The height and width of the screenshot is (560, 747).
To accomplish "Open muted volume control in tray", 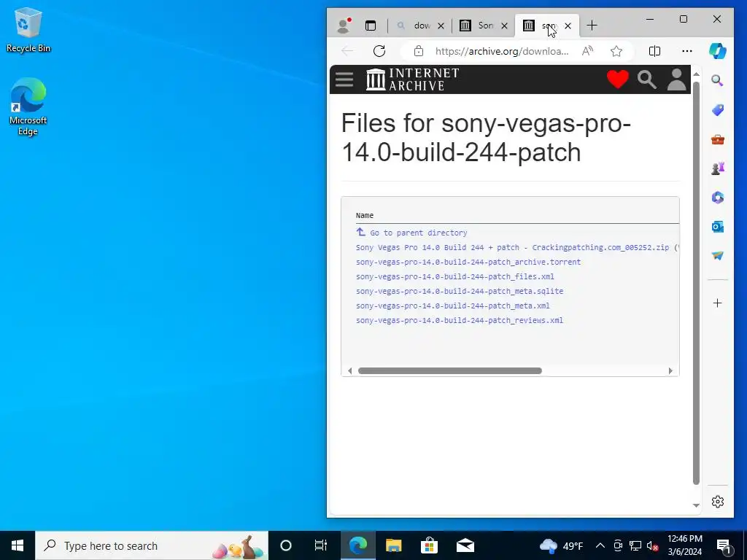I will tap(652, 545).
